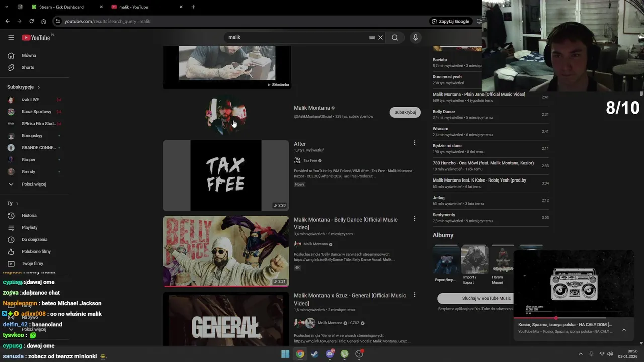The width and height of the screenshot is (644, 362).
Task: Open Polubione filmy in sidebar
Action: pyautogui.click(x=35, y=251)
